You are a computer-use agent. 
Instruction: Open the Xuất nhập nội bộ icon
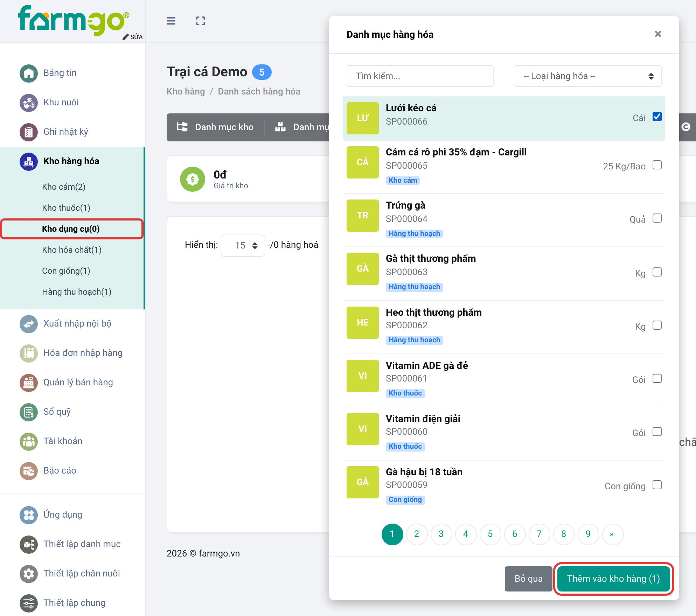click(x=29, y=324)
